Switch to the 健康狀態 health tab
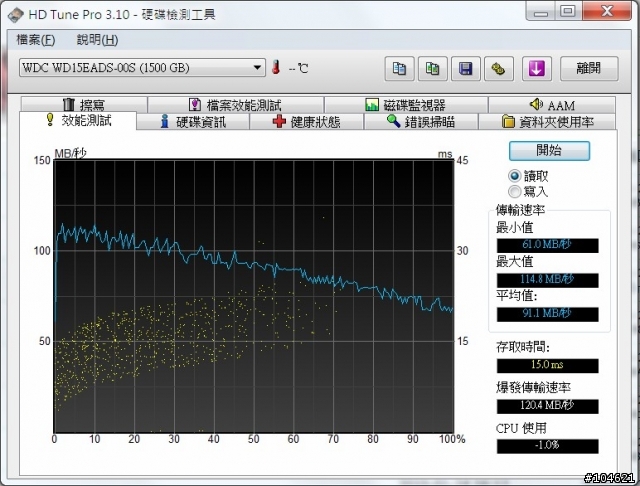Image resolution: width=640 pixels, height=486 pixels. click(x=307, y=122)
